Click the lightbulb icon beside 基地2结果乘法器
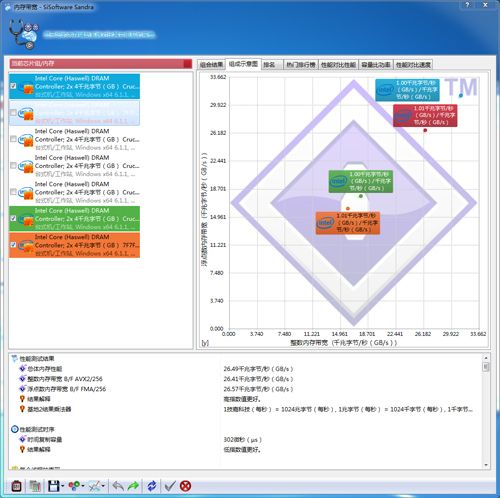 pos(22,409)
